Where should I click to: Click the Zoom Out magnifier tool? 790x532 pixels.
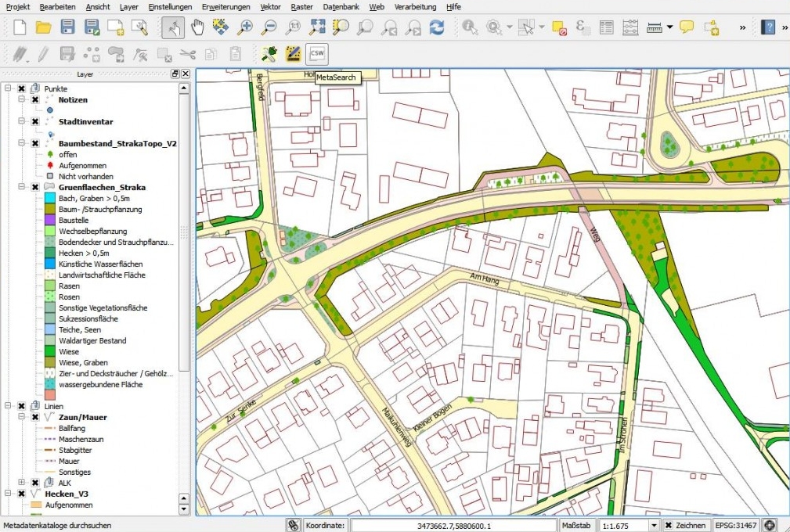(269, 27)
